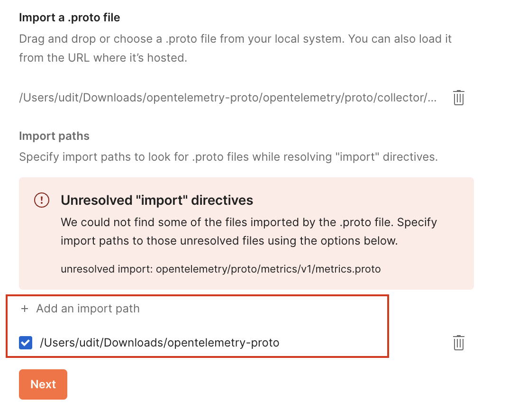
Task: Click the trash icon beside the .proto file path
Action: pyautogui.click(x=458, y=98)
